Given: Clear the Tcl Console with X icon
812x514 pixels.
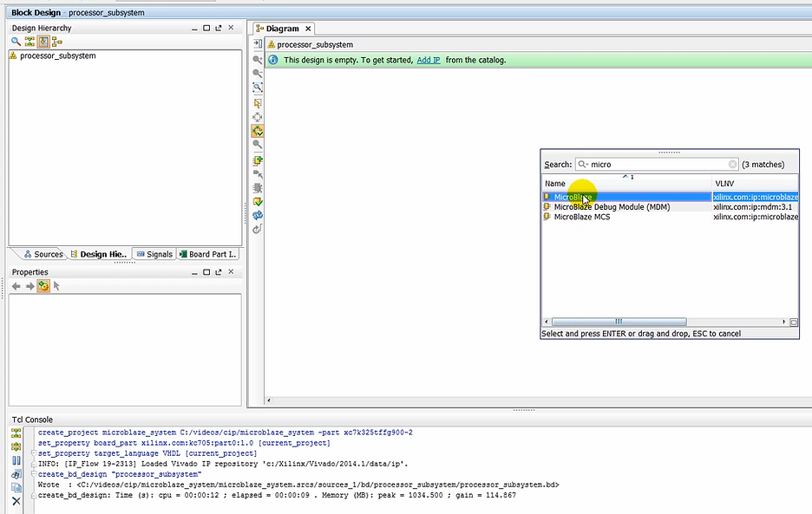Looking at the screenshot, I should click(16, 501).
